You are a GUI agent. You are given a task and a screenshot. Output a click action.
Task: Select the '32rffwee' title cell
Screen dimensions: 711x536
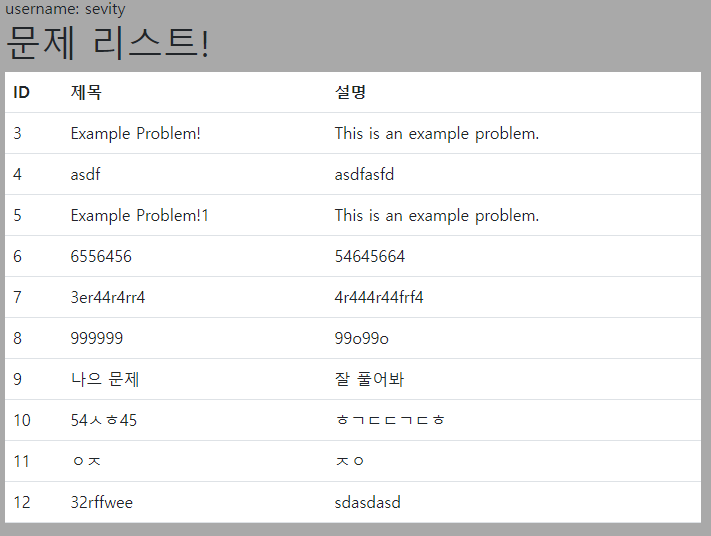tap(102, 502)
